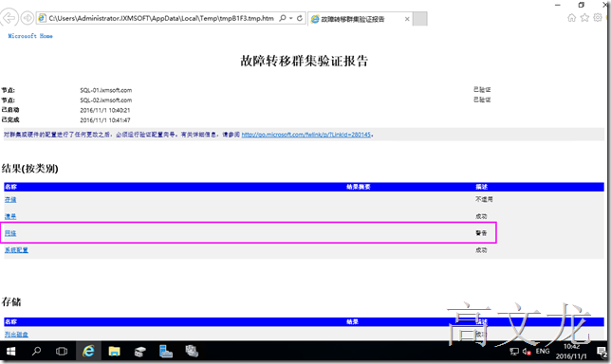611x364 pixels.
Task: Open a new blank tab
Action: tap(420, 19)
